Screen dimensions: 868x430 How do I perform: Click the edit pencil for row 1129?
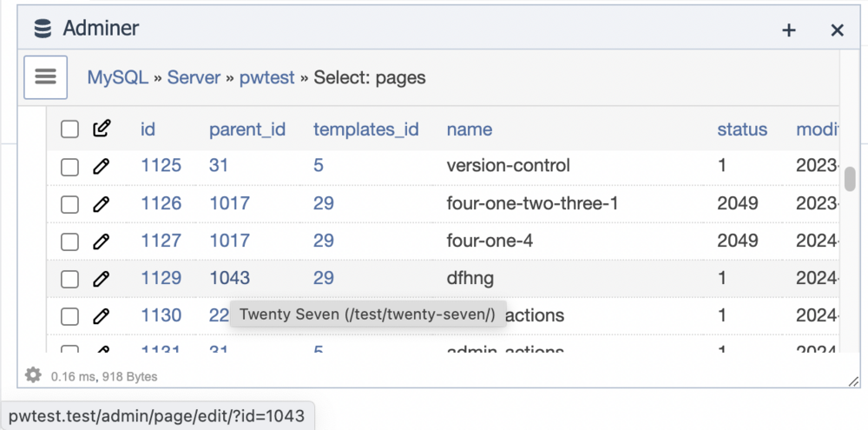tap(102, 278)
